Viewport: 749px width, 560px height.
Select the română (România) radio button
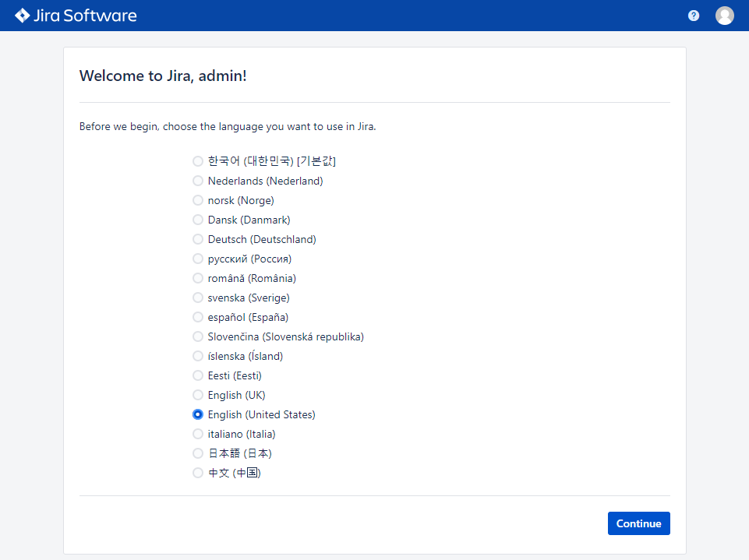click(x=198, y=278)
